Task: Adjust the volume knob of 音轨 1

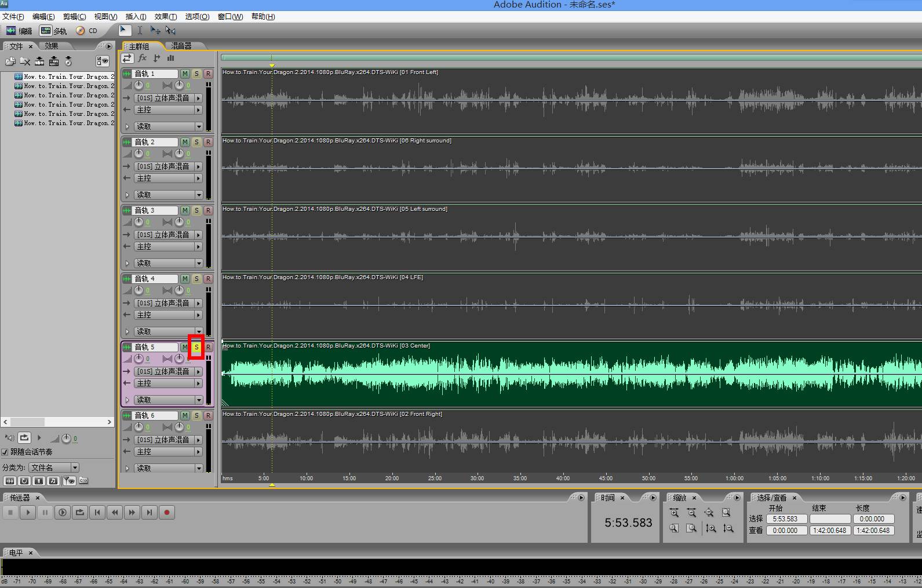Action: (139, 85)
